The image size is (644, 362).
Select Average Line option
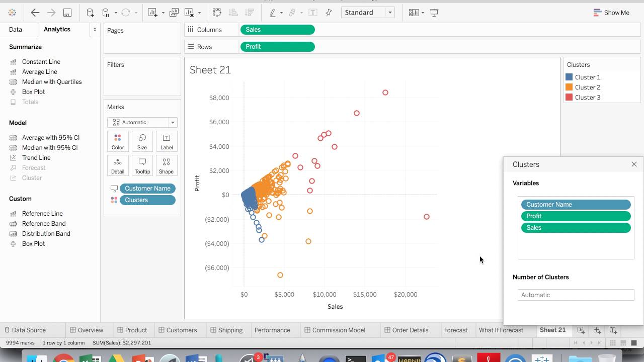point(40,72)
